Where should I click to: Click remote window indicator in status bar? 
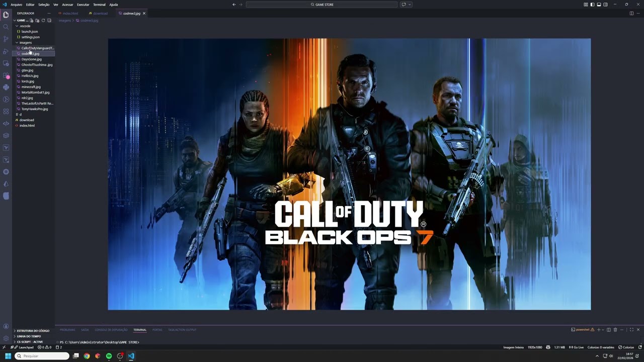click(x=4, y=347)
